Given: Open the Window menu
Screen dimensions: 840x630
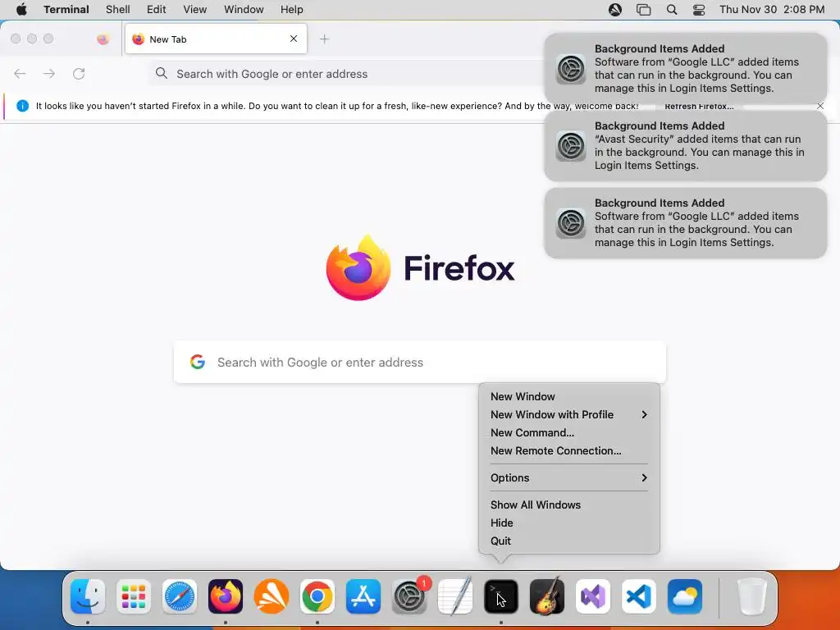Looking at the screenshot, I should (244, 9).
